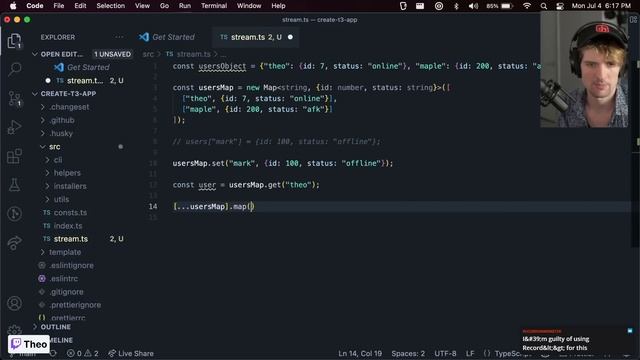Open the View menu
This screenshot has width=640, height=360.
coord(142,6)
